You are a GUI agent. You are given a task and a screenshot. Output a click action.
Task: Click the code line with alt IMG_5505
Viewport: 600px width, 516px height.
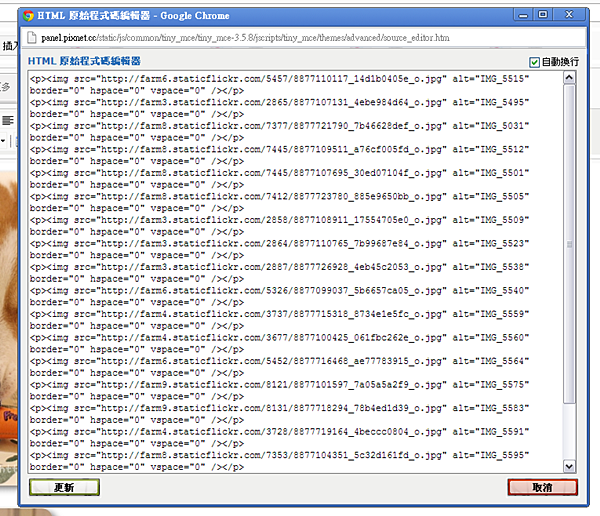tap(279, 196)
